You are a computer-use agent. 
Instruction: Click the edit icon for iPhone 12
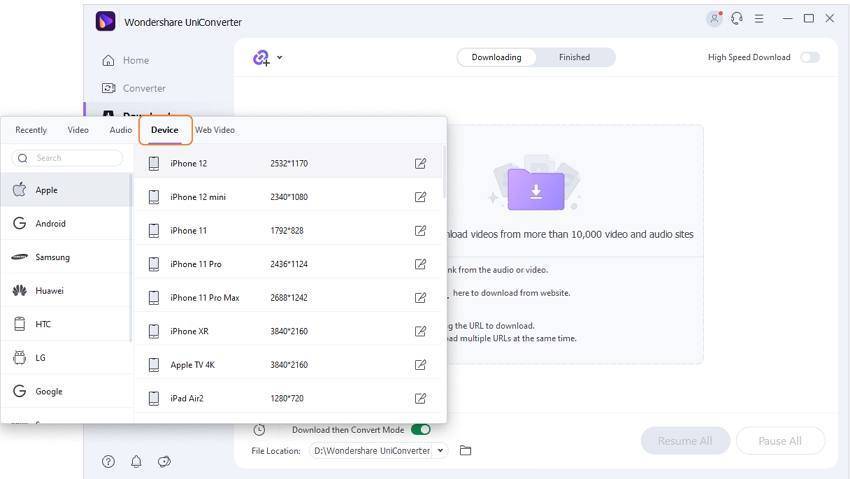(420, 163)
